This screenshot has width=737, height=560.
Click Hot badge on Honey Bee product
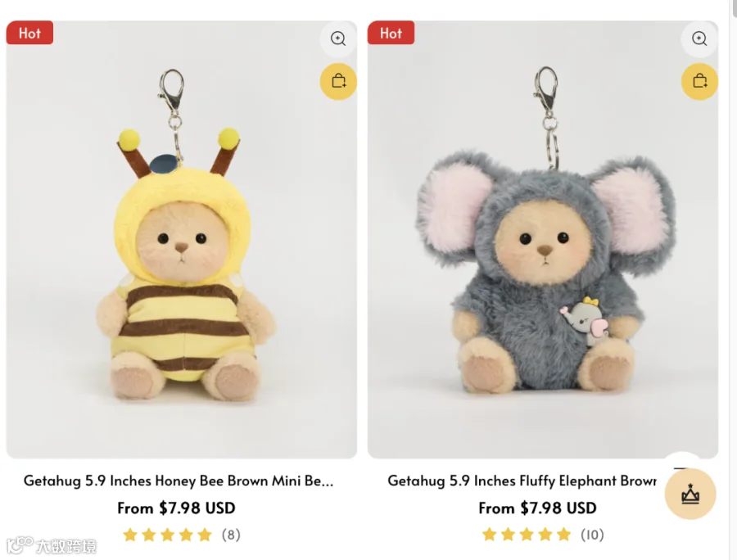[x=29, y=33]
